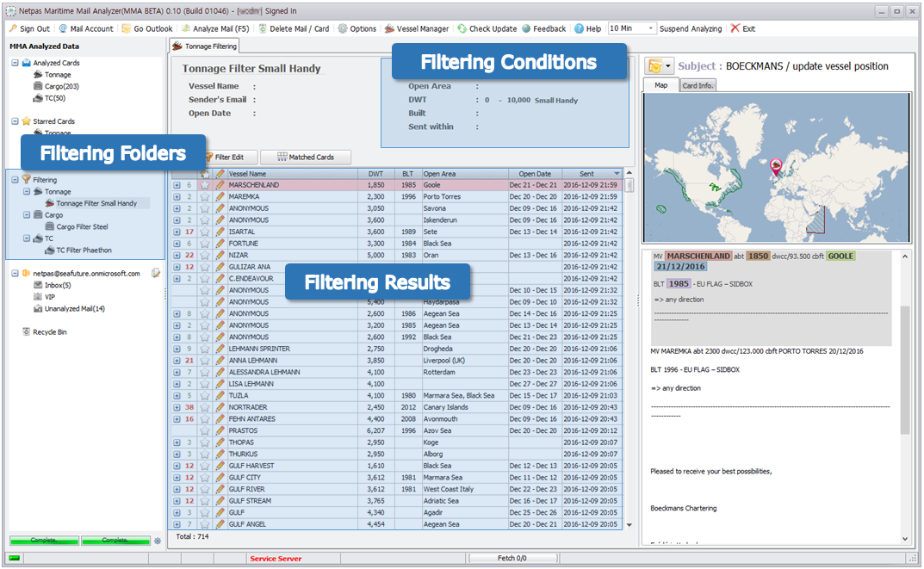
Task: Star the NORTRADER card
Action: tap(204, 407)
